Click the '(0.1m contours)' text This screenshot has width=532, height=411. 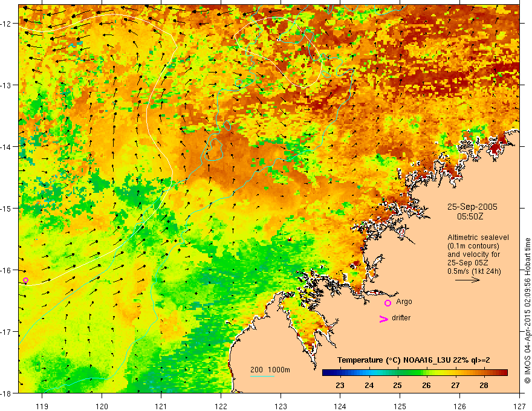click(473, 246)
